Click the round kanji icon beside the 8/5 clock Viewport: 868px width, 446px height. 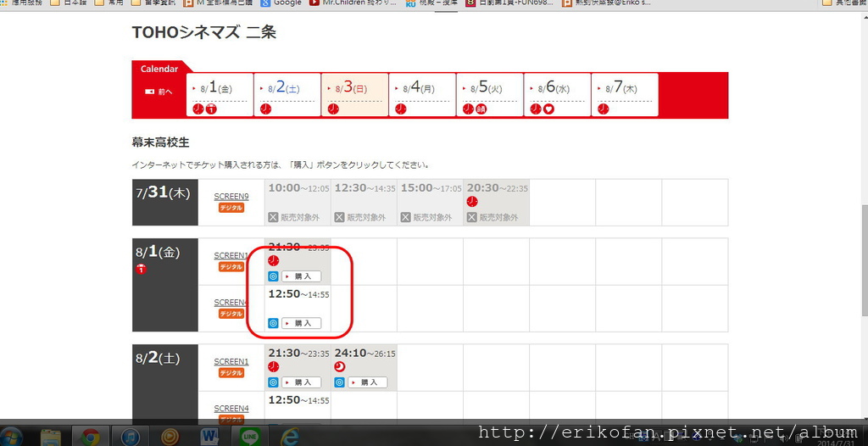click(x=481, y=109)
